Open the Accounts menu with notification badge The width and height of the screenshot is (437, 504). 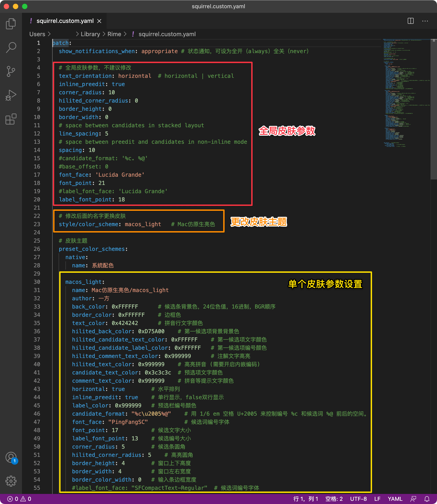(x=11, y=458)
